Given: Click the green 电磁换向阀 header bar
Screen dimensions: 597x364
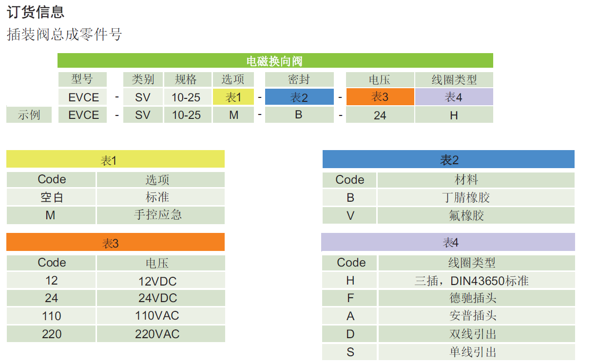Looking at the screenshot, I should point(275,61).
